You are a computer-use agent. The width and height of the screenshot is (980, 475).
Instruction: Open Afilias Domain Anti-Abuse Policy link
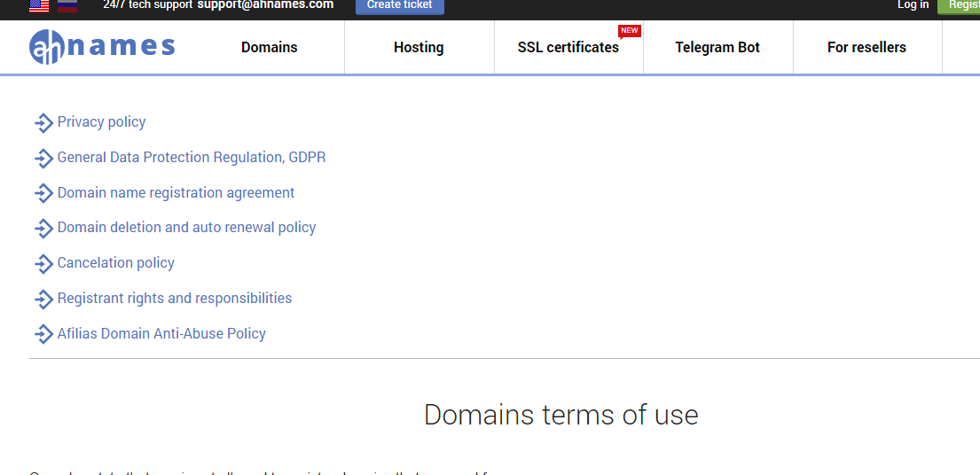click(x=161, y=333)
